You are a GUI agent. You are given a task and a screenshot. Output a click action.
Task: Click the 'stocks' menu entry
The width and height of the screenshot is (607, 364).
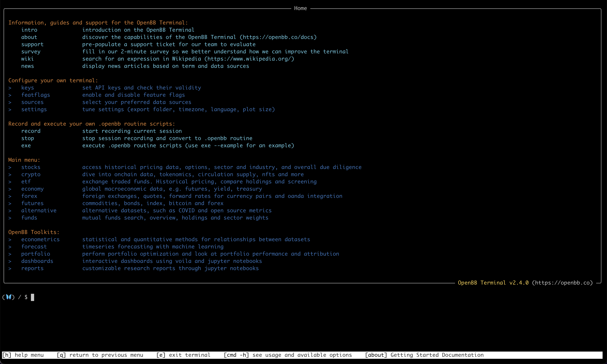tap(31, 167)
